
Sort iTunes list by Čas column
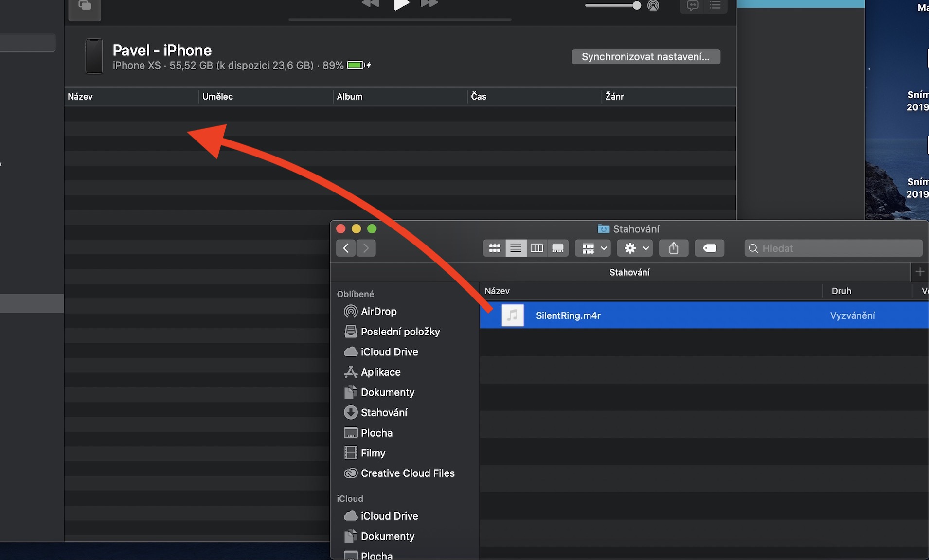[x=535, y=96]
